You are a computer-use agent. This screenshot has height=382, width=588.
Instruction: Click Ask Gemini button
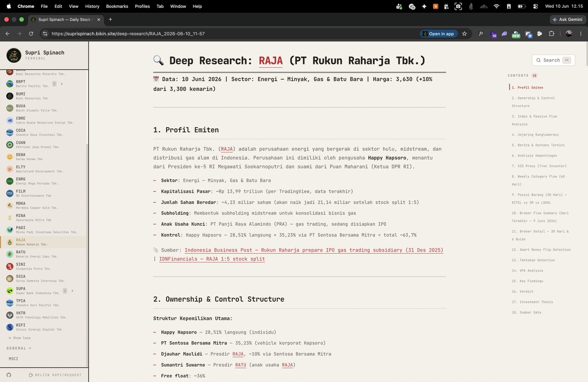(567, 20)
